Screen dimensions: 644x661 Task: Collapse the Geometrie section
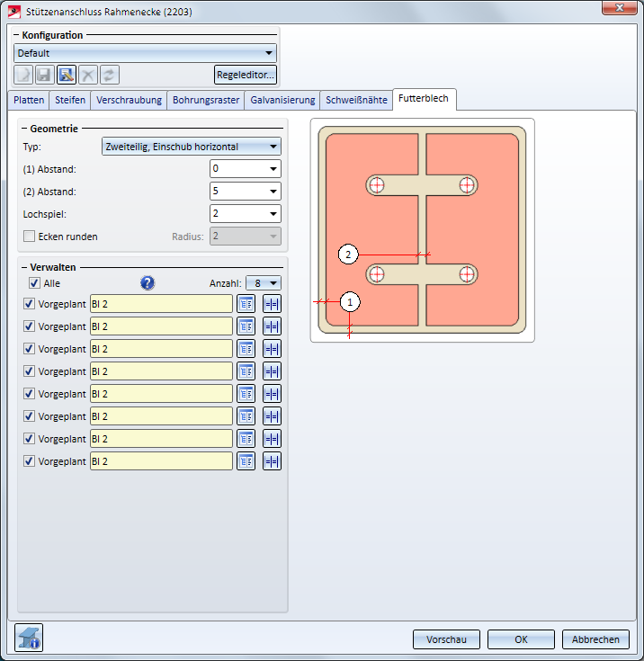(24, 129)
